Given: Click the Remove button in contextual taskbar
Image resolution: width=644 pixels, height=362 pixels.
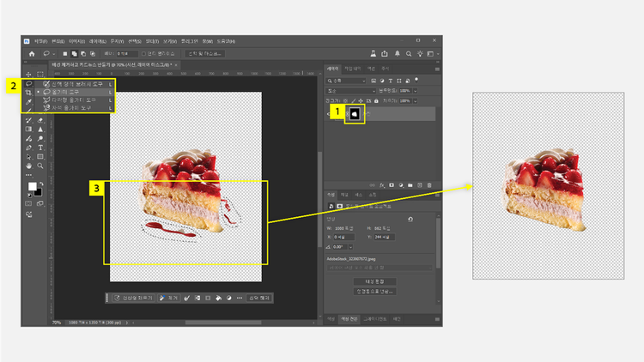Looking at the screenshot, I should coord(169,298).
